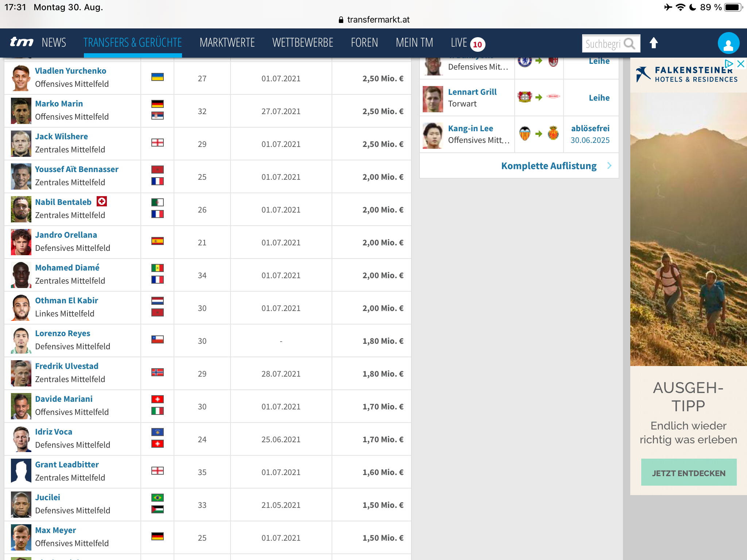Viewport: 747px width, 560px height.
Task: Click Grant Leadbitter placeholder photo
Action: tap(21, 472)
